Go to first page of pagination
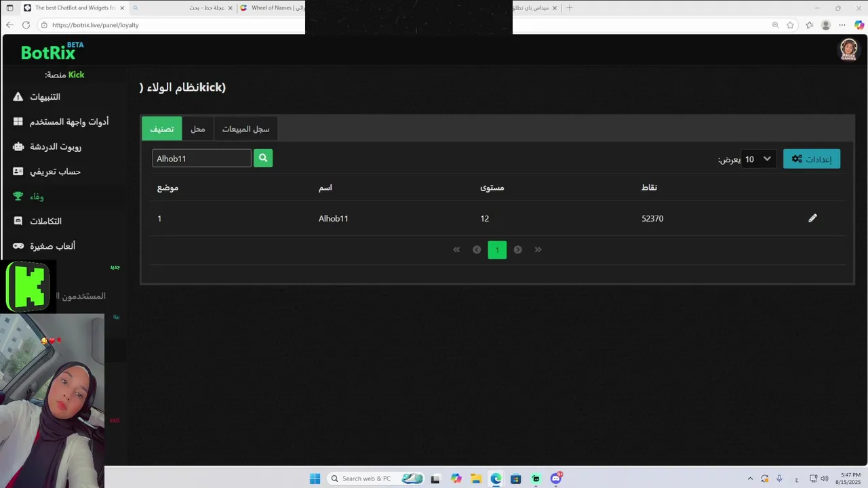Screen dimensions: 868x488 [456, 249]
